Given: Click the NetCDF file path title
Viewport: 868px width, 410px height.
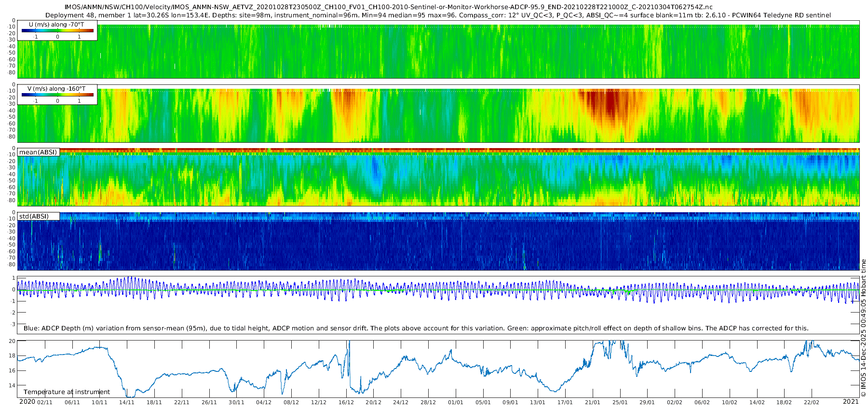Looking at the screenshot, I should pyautogui.click(x=388, y=7).
